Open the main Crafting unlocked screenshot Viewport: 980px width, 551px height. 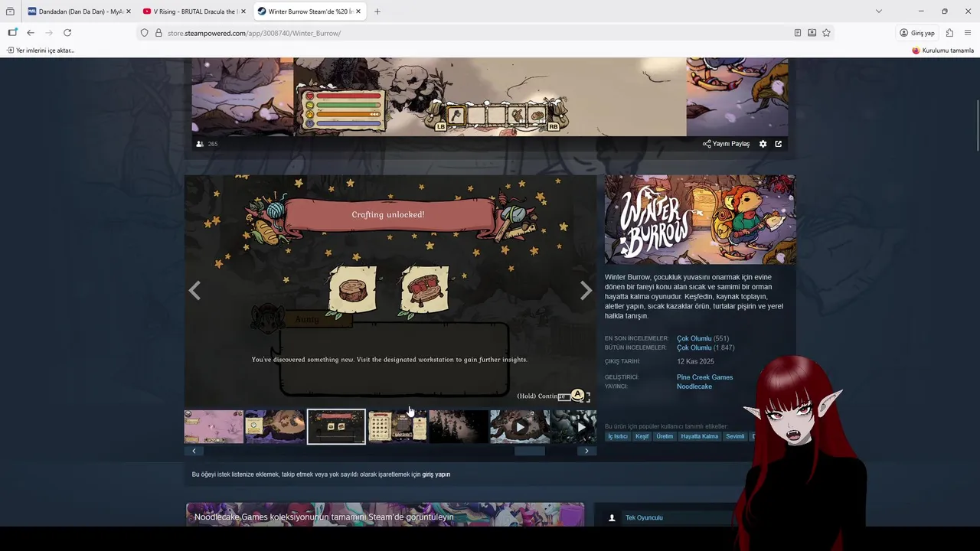390,291
